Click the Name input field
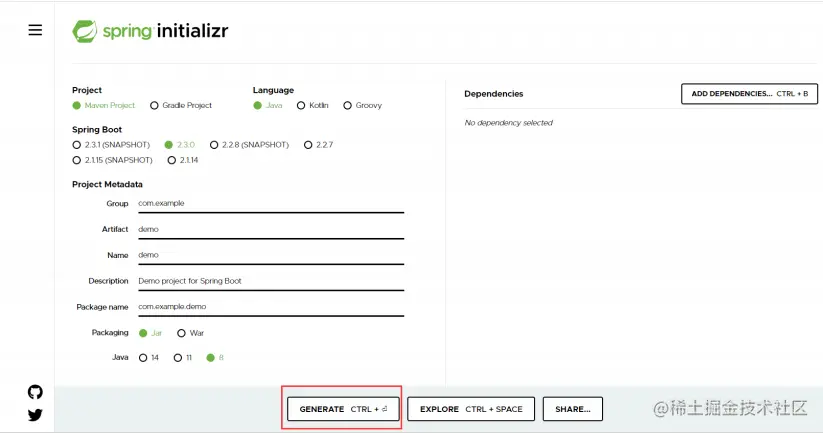The width and height of the screenshot is (823, 433). (271, 256)
